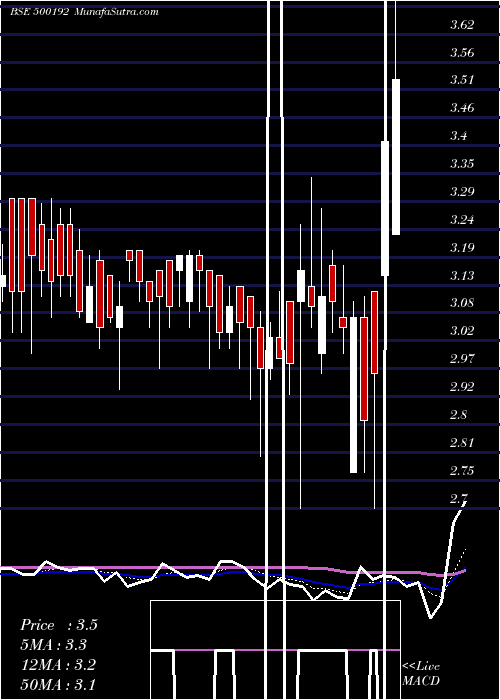Click the 2.81 price axis label
500x700 pixels.
[462, 443]
